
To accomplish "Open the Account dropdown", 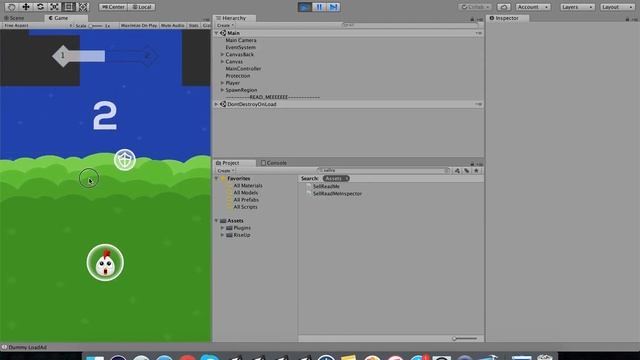I will 533,7.
